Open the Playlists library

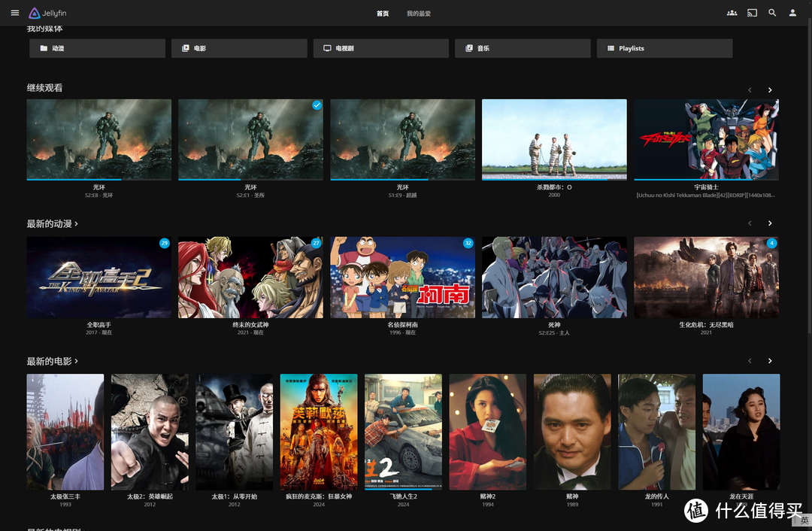point(665,48)
